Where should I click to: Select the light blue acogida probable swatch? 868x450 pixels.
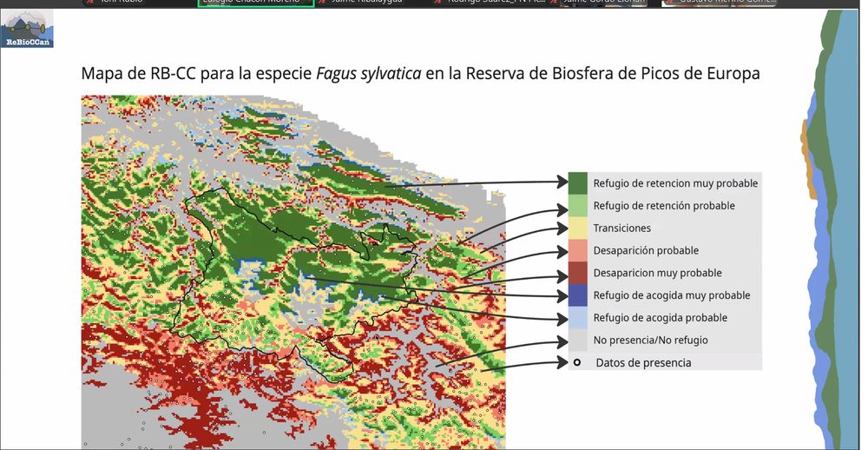(577, 318)
